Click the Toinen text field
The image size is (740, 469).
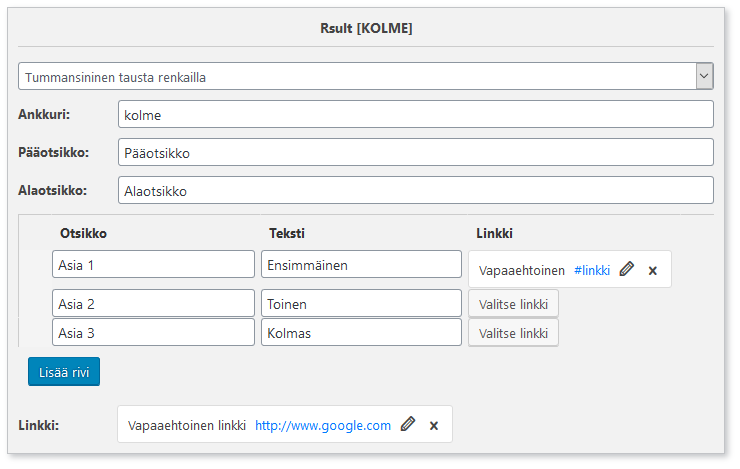point(362,303)
